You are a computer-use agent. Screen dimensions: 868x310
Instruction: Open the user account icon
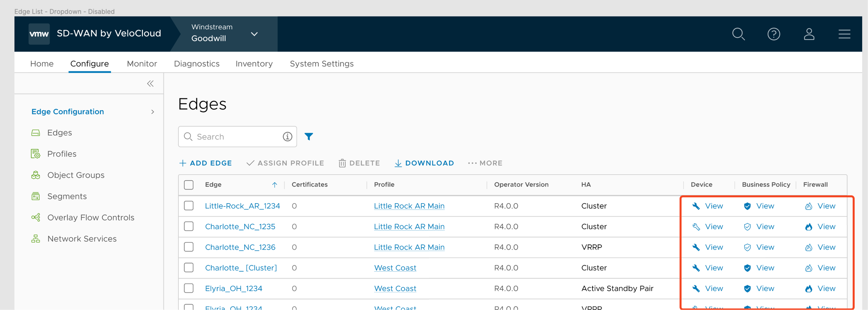pos(809,34)
